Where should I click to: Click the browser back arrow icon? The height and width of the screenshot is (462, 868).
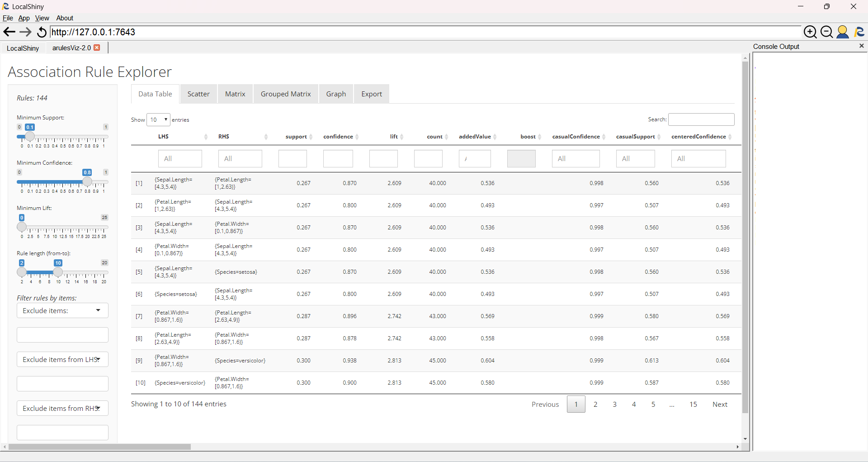tap(9, 32)
